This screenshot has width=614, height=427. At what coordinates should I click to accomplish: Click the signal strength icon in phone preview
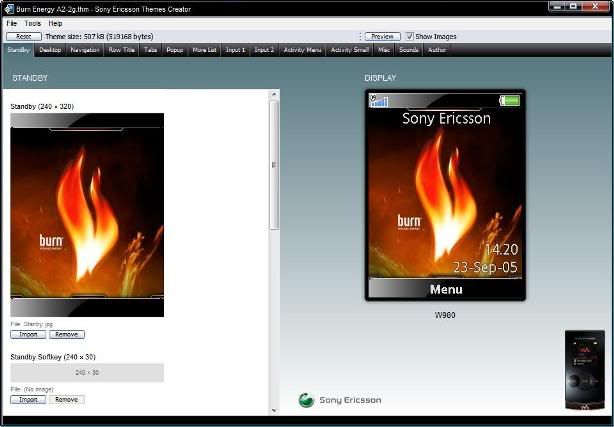point(379,101)
